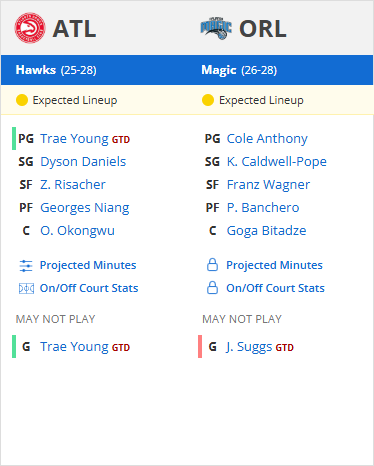Click the Hawks Projected Minutes sliders icon
The image size is (374, 466).
point(26,266)
